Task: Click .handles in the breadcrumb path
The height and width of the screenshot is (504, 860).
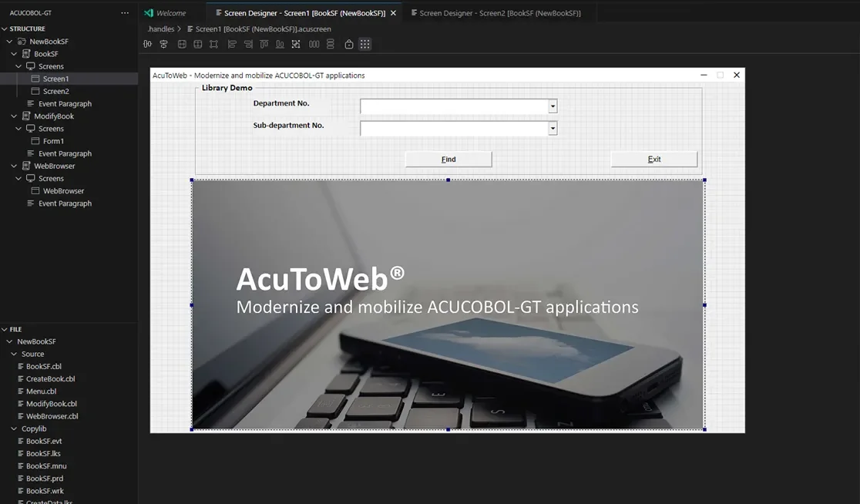Action: [161, 29]
